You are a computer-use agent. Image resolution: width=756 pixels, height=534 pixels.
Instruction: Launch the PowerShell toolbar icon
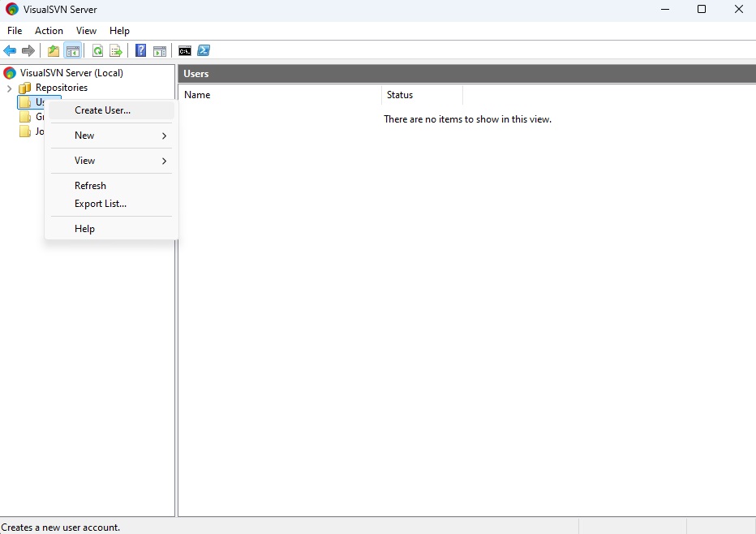[204, 51]
